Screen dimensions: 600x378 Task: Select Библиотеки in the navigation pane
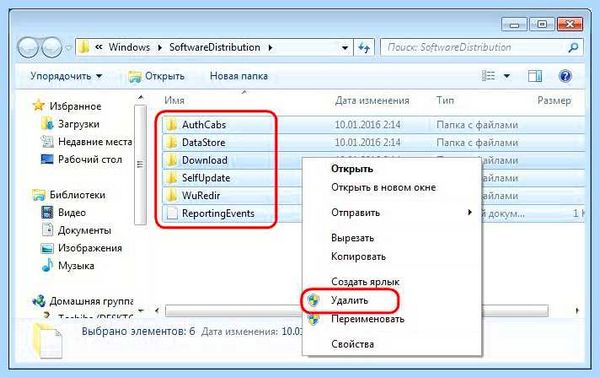pos(77,195)
